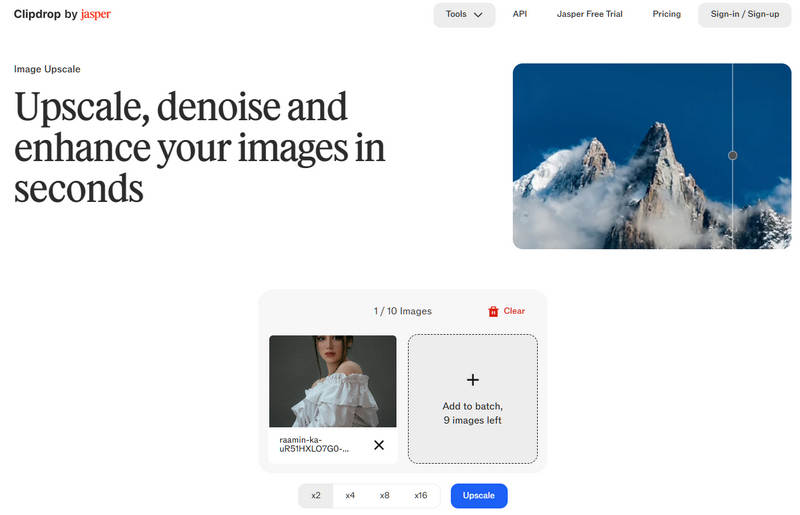Remove the raamin-ka image with X icon
This screenshot has height=515, width=800.
[x=379, y=445]
